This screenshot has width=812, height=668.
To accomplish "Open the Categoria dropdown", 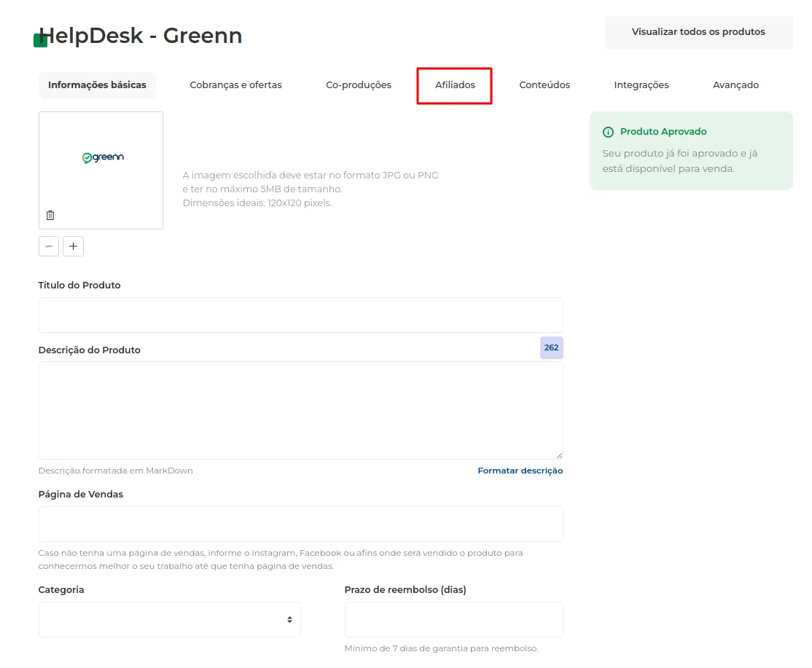I will [x=169, y=619].
